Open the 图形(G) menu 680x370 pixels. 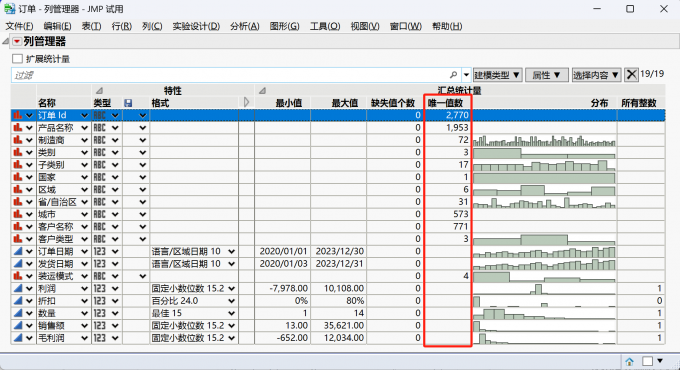(284, 26)
